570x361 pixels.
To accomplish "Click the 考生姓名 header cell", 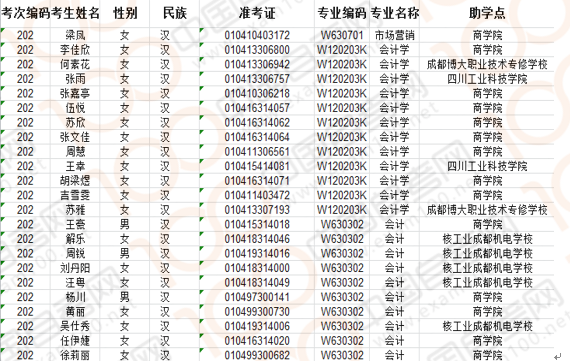I will (75, 13).
